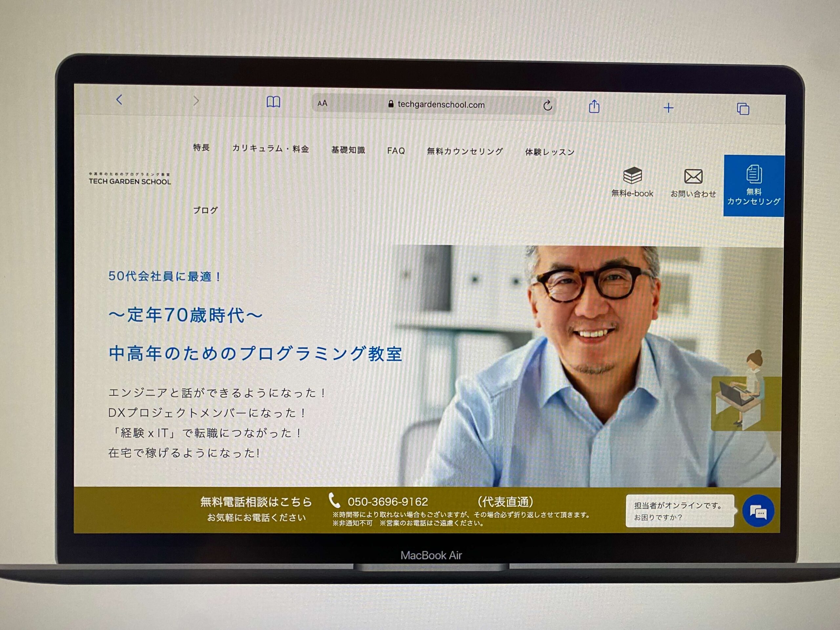Go to the FAQ page
This screenshot has width=840, height=630.
coord(396,151)
